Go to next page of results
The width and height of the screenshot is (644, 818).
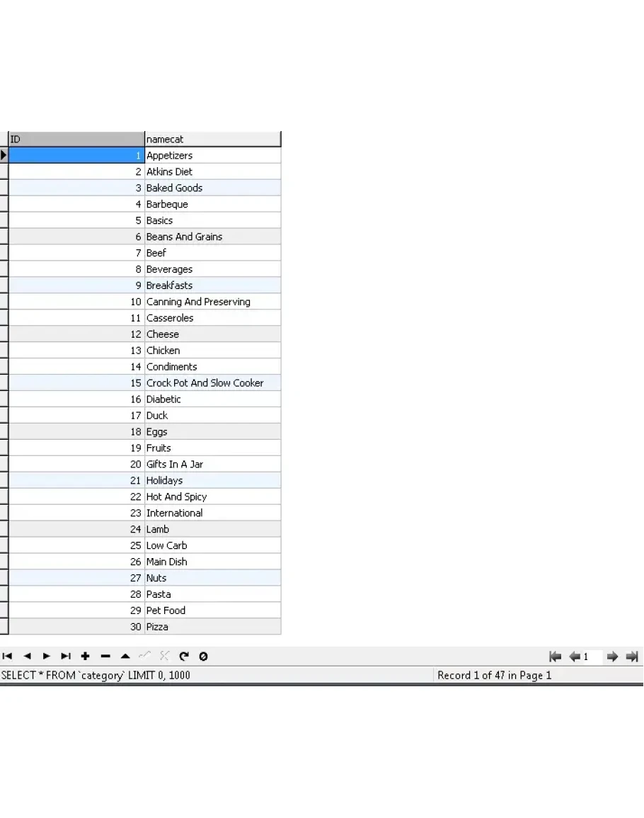click(613, 657)
